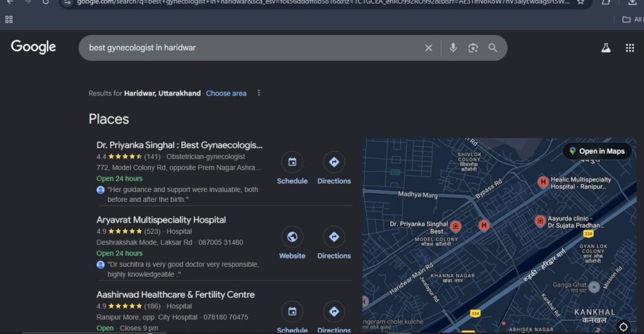Get directions to Aryavrat Multispeciality Hospital

click(334, 243)
